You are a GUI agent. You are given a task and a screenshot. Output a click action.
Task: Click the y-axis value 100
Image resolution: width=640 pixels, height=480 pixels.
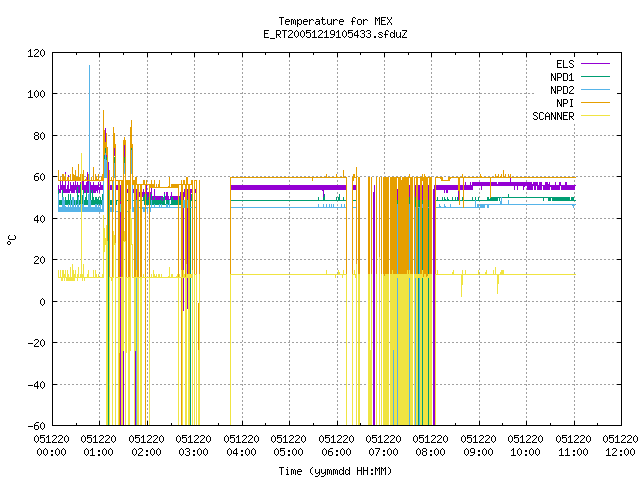pos(36,94)
